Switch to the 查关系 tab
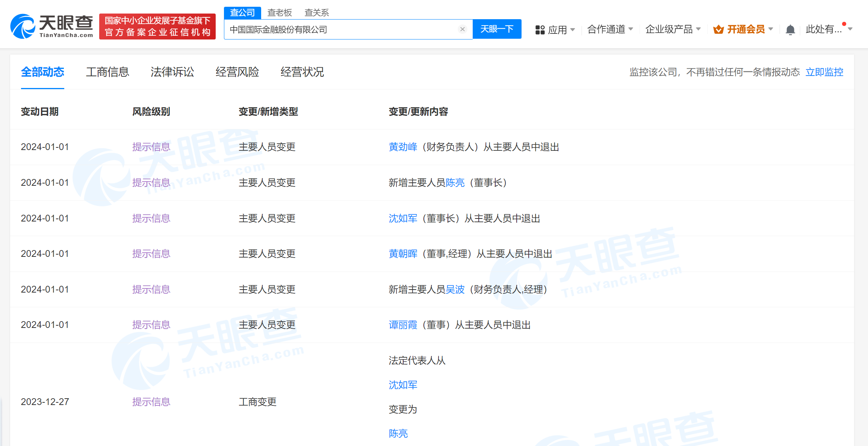The height and width of the screenshot is (446, 868). click(x=316, y=12)
